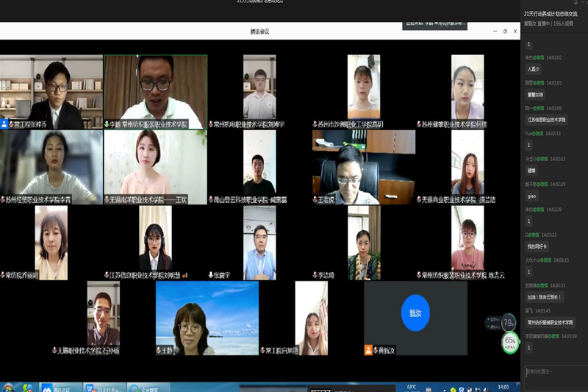Click mic icon for 昆山登云科技职业学院 participant
This screenshot has width=588, height=392.
[211, 199]
